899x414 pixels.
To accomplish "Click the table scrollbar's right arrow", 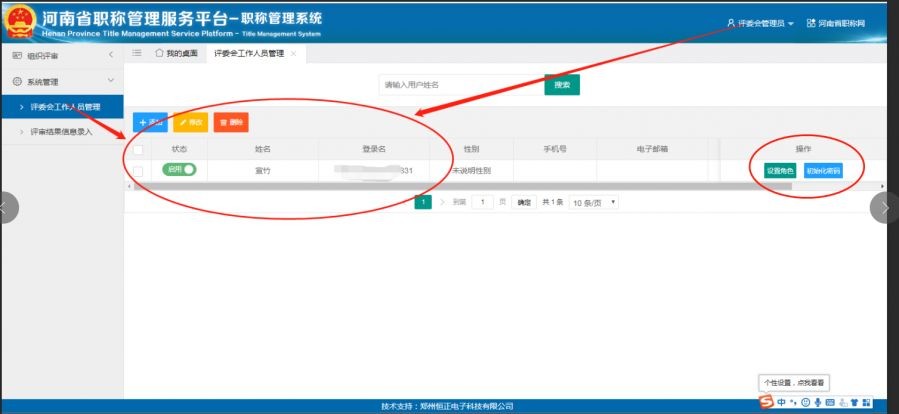I will [882, 186].
